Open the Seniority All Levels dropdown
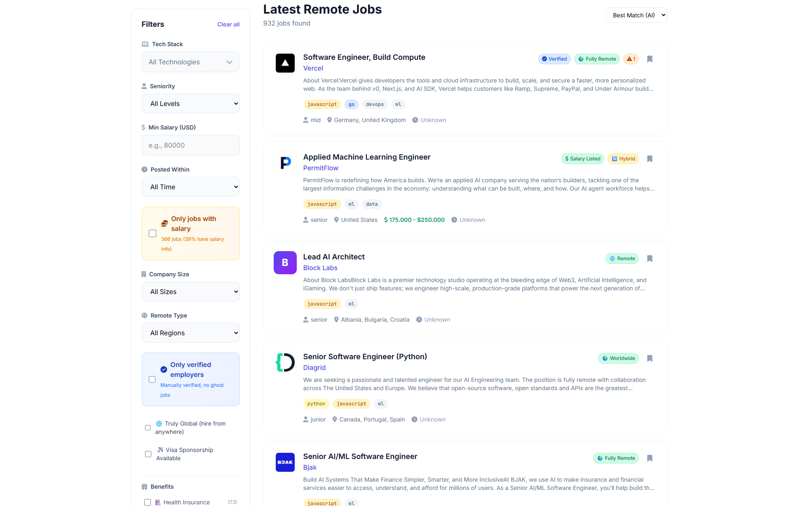The width and height of the screenshot is (812, 506). (x=190, y=104)
